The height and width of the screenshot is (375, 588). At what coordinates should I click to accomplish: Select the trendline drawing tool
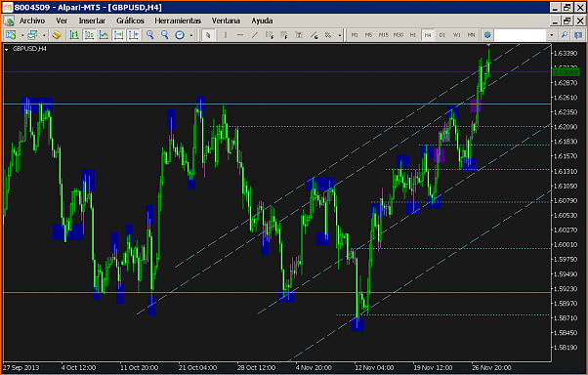(x=255, y=35)
